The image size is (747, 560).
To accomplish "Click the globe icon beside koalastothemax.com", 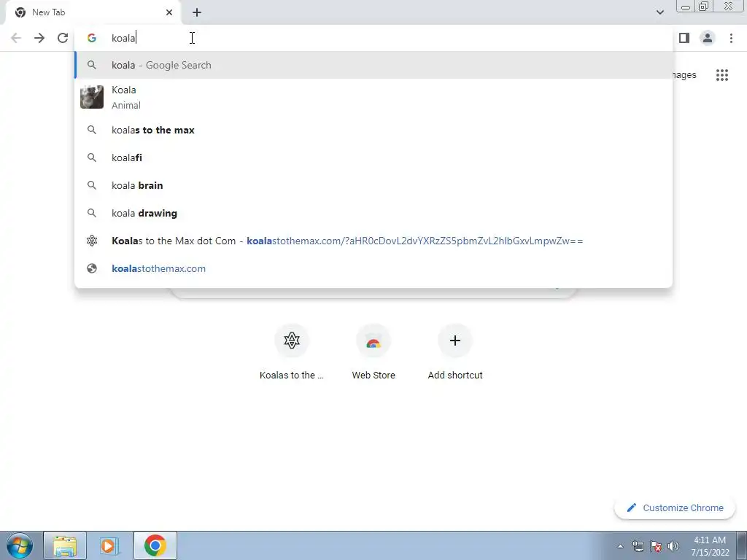I will (x=92, y=268).
